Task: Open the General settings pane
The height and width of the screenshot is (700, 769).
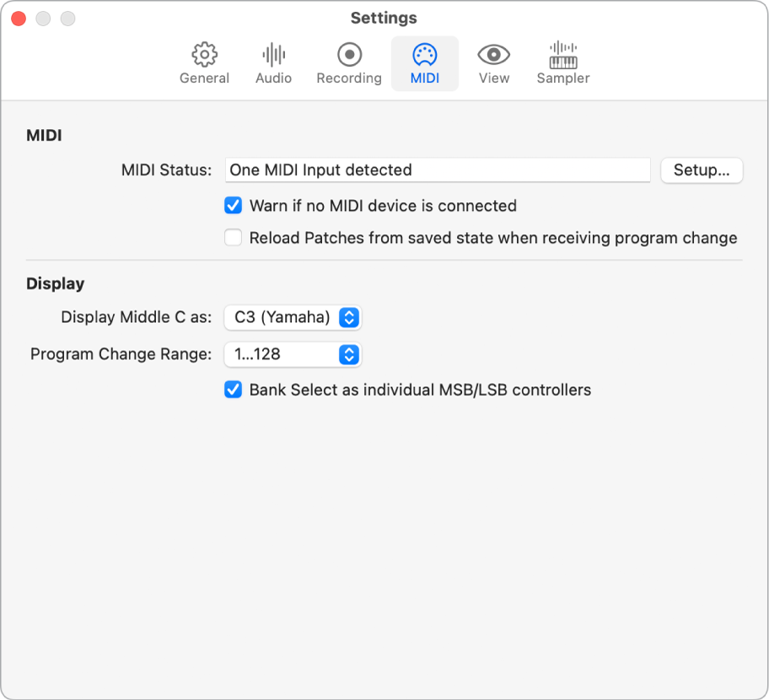Action: (203, 63)
